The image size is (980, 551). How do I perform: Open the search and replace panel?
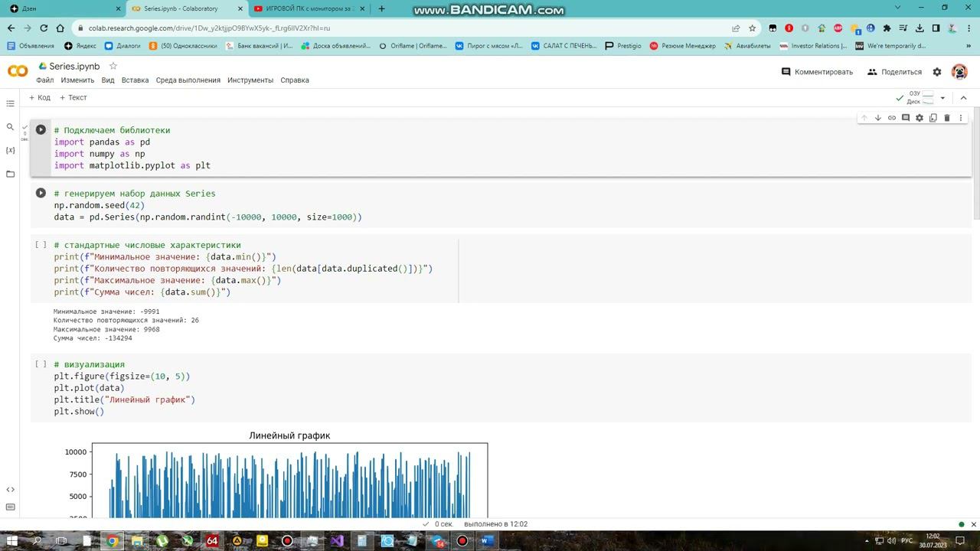(x=10, y=127)
